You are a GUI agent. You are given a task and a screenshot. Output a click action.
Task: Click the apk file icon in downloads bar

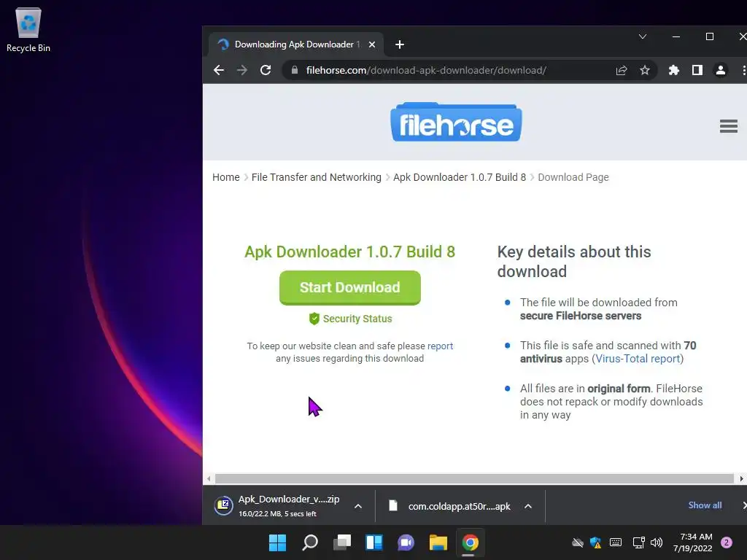tap(393, 505)
